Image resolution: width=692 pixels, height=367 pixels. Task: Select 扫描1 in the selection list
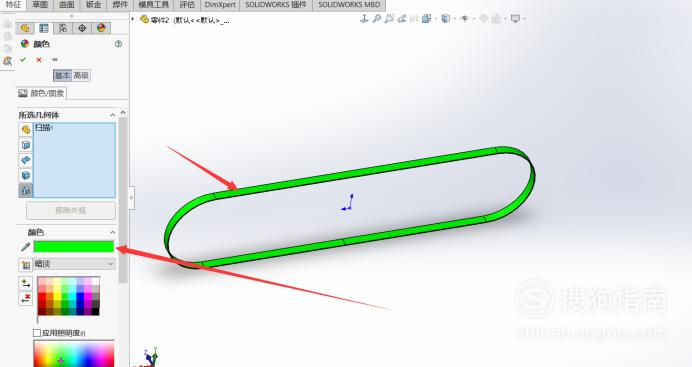pyautogui.click(x=44, y=128)
